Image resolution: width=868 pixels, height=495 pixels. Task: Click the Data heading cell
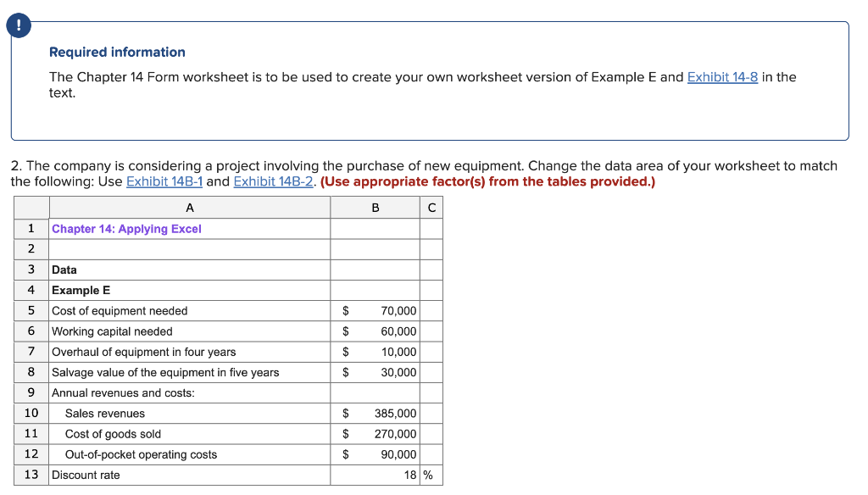point(64,270)
